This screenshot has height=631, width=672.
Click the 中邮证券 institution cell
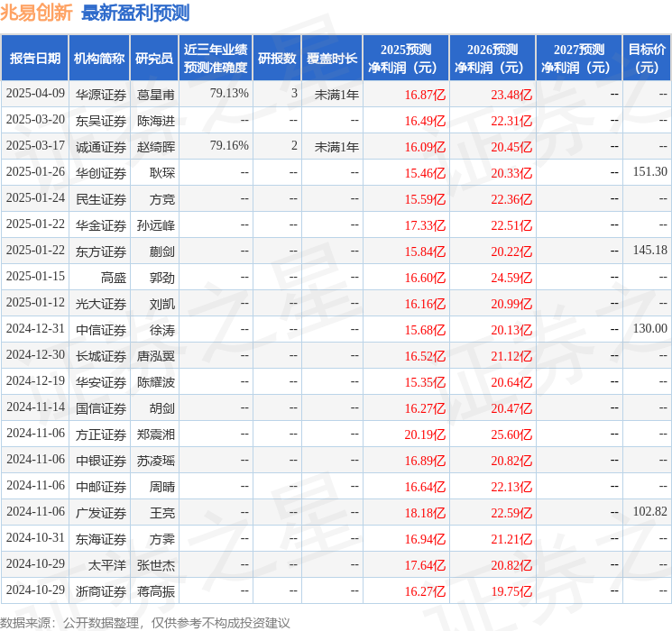pyautogui.click(x=101, y=487)
